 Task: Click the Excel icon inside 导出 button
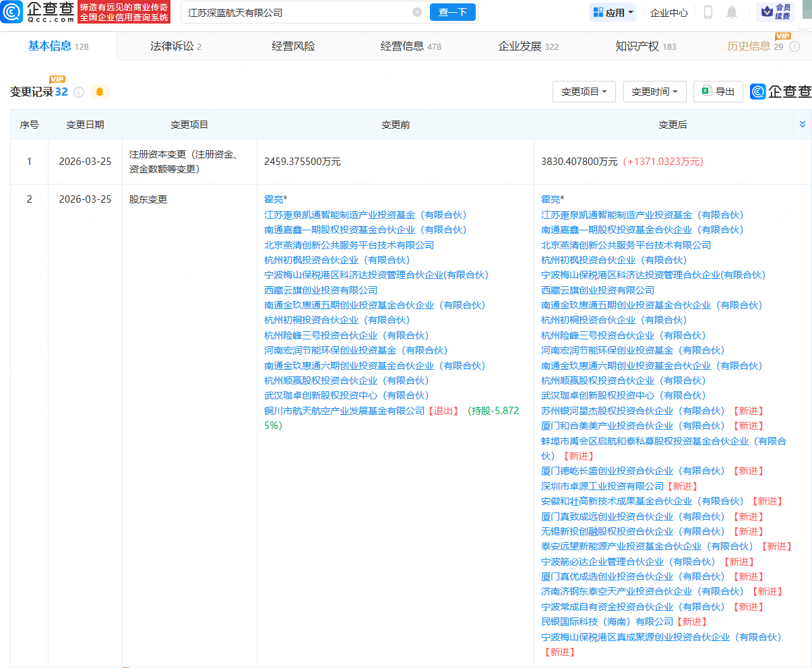(706, 92)
